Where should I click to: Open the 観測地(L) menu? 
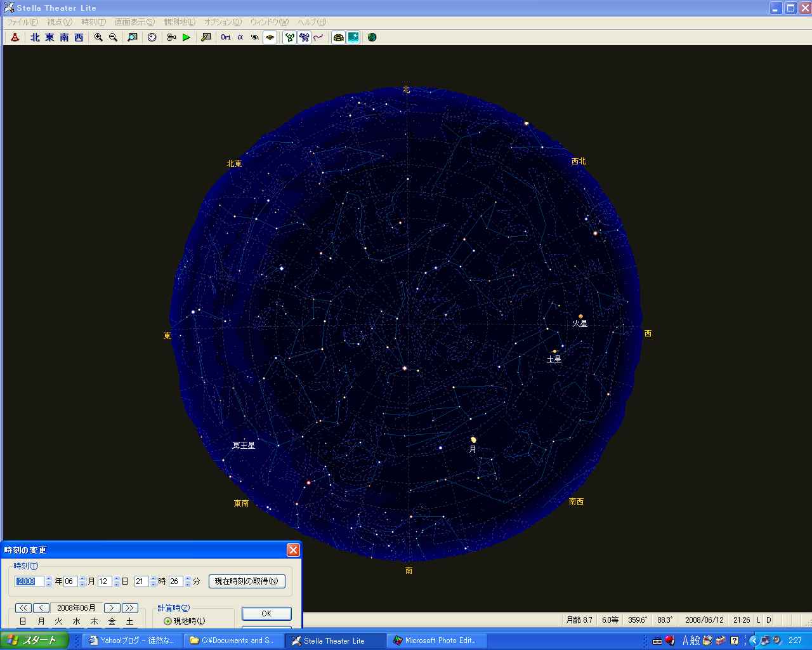click(x=180, y=22)
